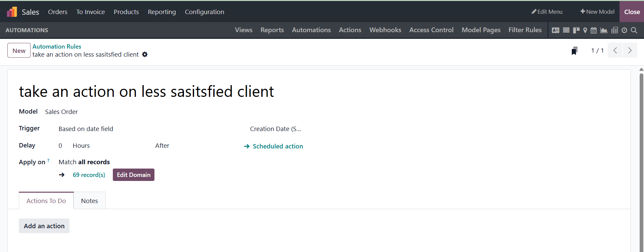Image resolution: width=644 pixels, height=252 pixels.
Task: Open the Products menu
Action: click(x=126, y=12)
